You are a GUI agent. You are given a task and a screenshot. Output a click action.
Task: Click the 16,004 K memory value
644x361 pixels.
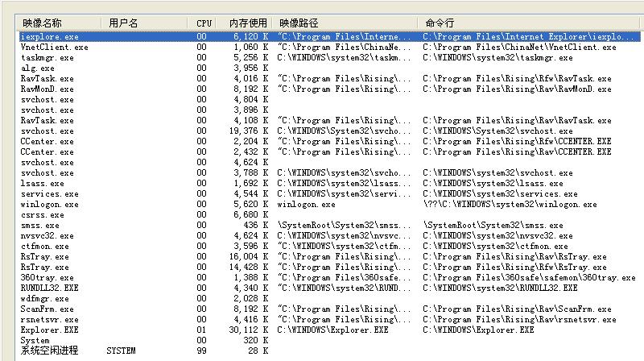[x=249, y=257]
